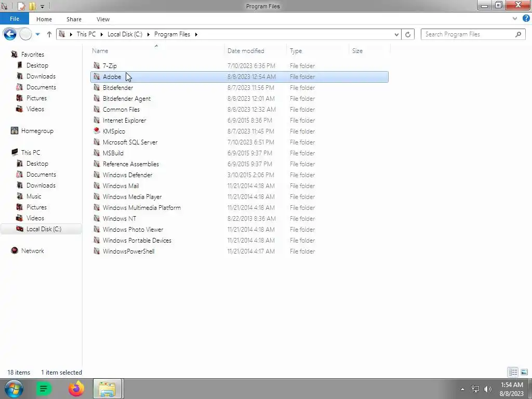
Task: Open the Start menu
Action: tap(14, 389)
